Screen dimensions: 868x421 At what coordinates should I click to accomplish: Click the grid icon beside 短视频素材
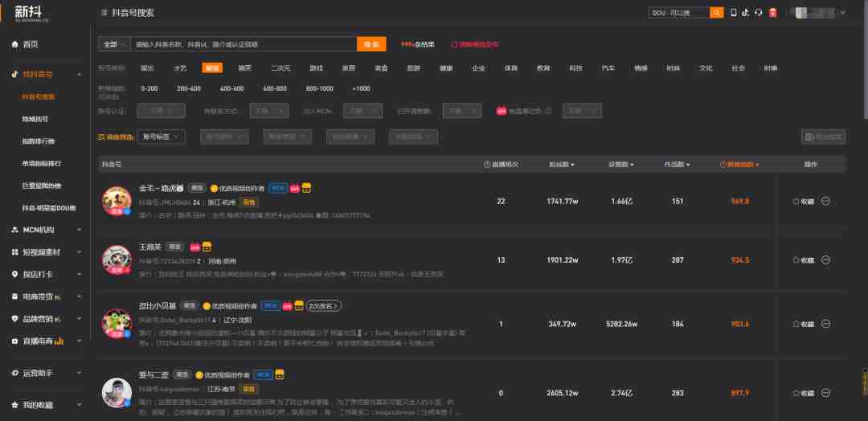[x=15, y=251]
